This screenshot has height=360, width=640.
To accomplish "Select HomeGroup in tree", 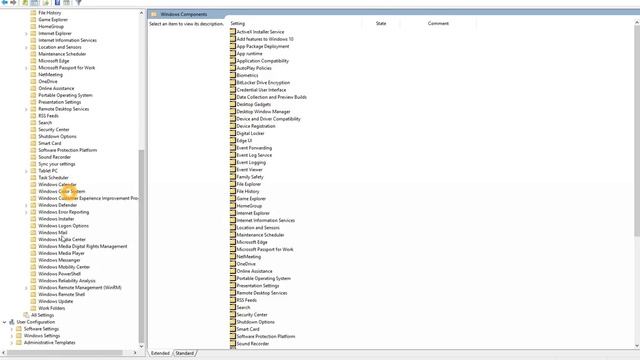I will pyautogui.click(x=51, y=27).
